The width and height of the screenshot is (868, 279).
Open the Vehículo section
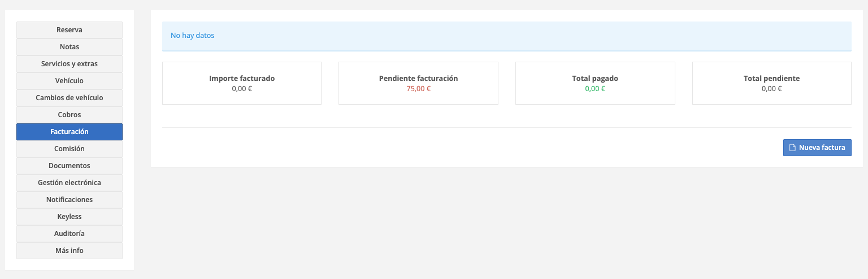(x=70, y=81)
